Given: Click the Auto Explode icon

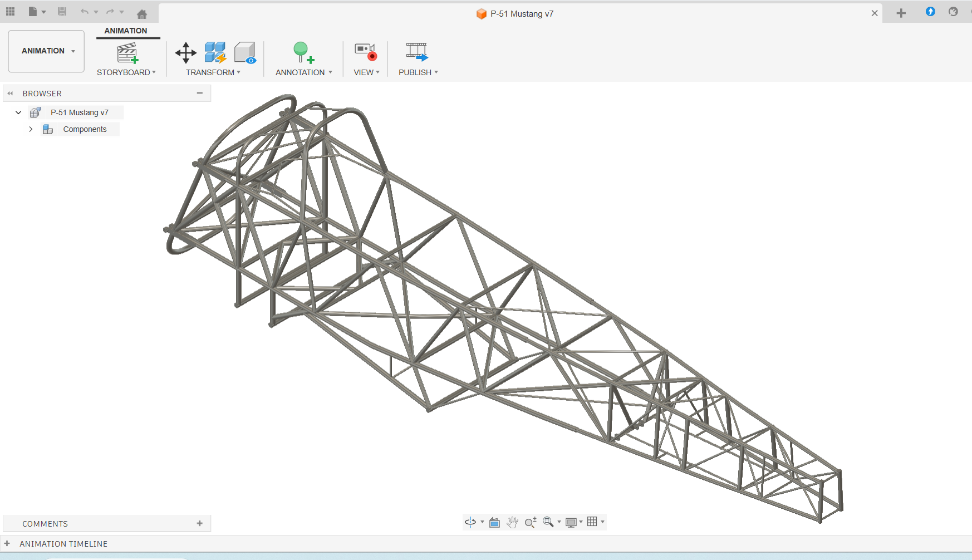Looking at the screenshot, I should (x=215, y=53).
